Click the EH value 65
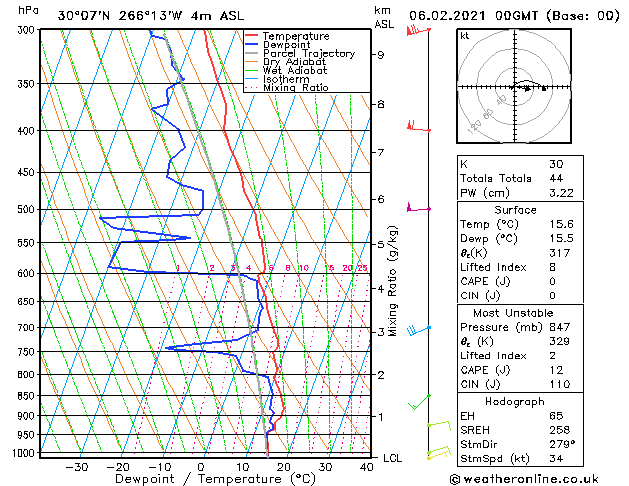The width and height of the screenshot is (629, 486). point(556,416)
